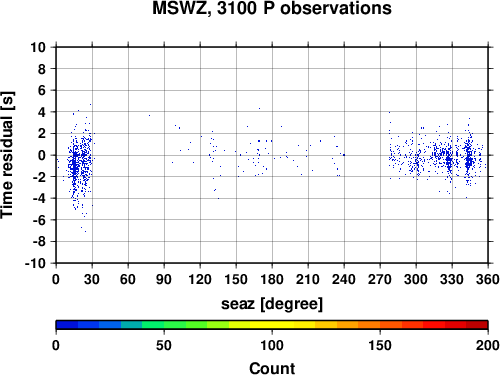Click x-axis tick label 60
The width and height of the screenshot is (500, 375).
click(x=128, y=279)
